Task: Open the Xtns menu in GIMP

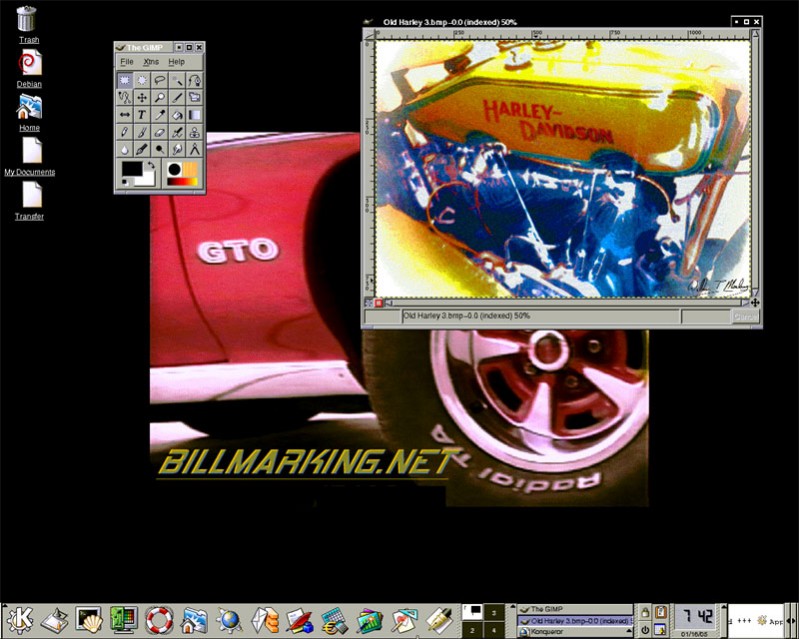Action: coord(151,62)
